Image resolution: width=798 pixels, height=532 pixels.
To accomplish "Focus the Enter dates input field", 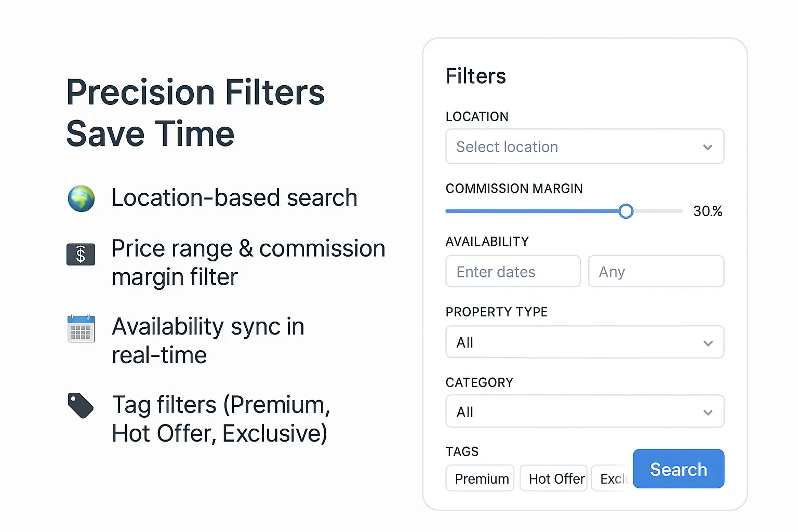I will coord(513,272).
